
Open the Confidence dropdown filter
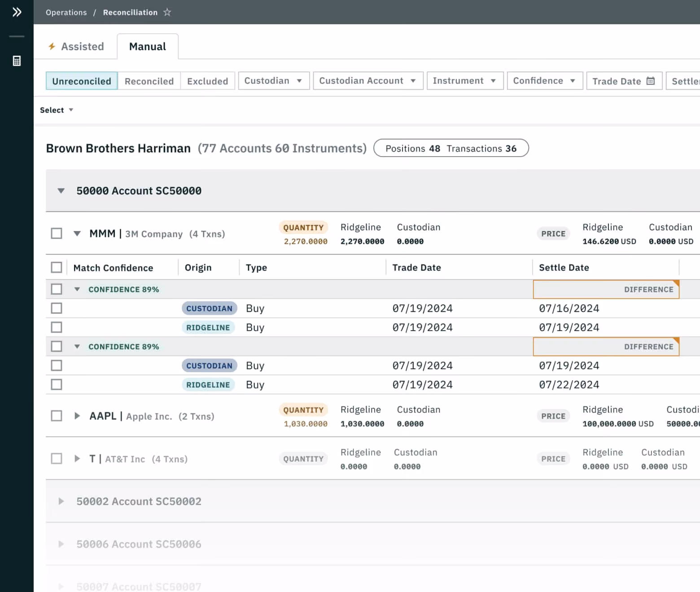[x=545, y=81]
